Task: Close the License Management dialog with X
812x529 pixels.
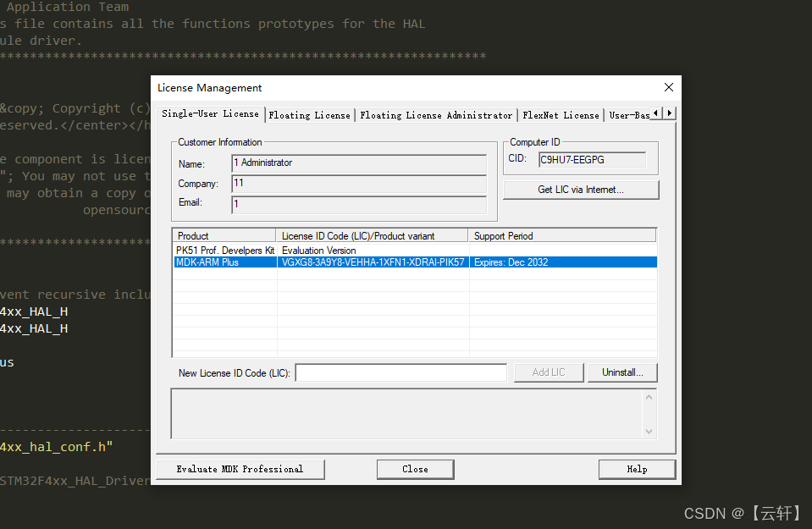Action: [669, 87]
